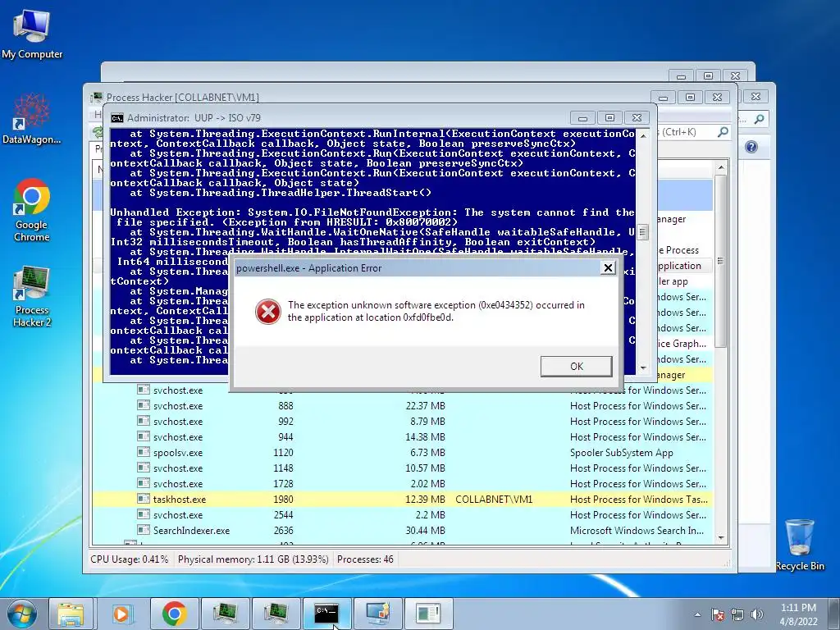Viewport: 840px width, 630px height.
Task: Click Physical memory in the status bar
Action: [253, 559]
